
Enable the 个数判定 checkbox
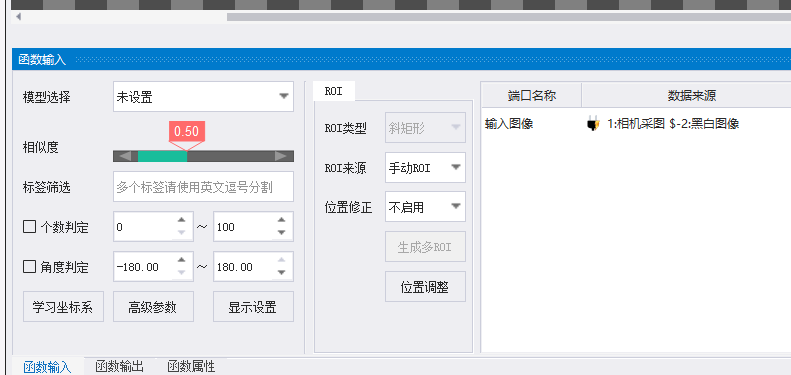coord(29,227)
